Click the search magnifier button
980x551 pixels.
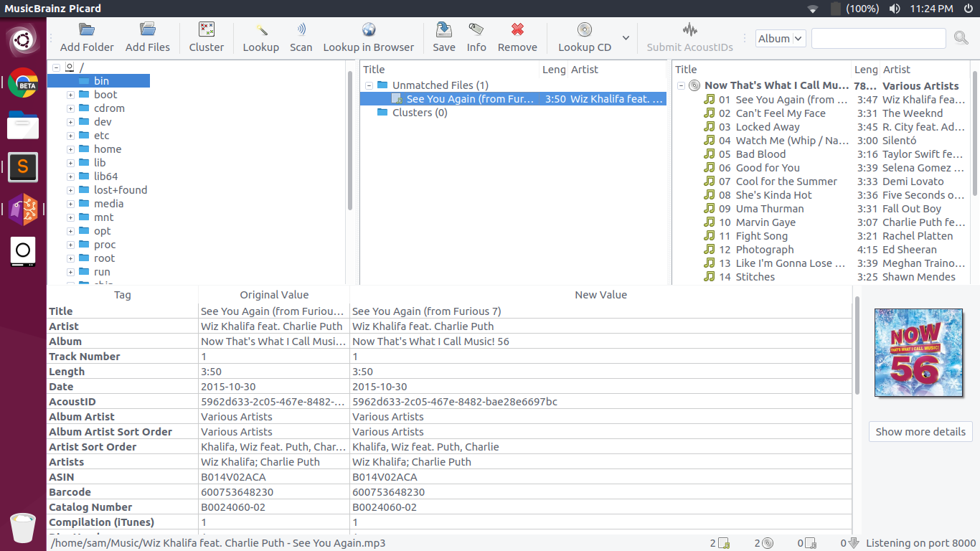(961, 38)
